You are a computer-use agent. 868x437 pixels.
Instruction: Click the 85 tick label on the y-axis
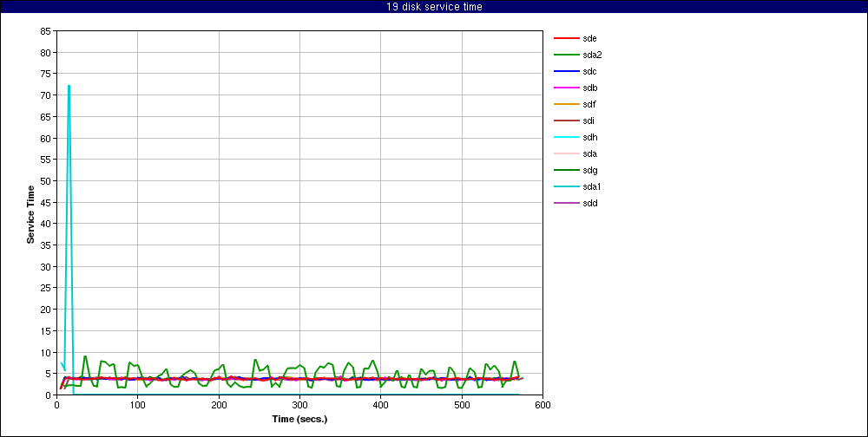pos(45,31)
